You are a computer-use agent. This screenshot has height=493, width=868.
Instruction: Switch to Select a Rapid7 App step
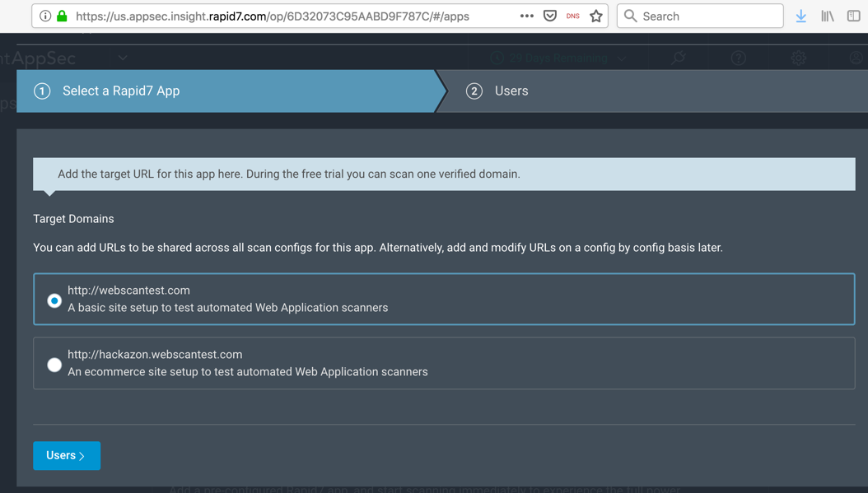pos(121,91)
